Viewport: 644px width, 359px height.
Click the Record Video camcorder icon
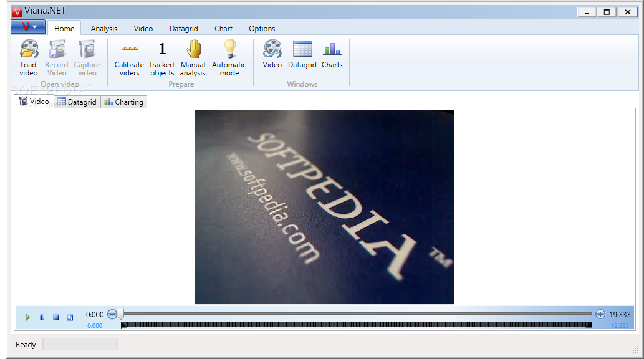click(x=57, y=49)
